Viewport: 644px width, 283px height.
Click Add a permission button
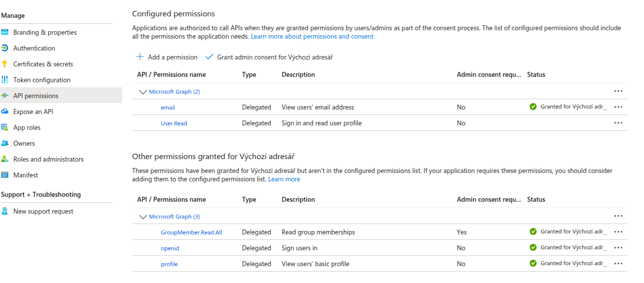pyautogui.click(x=167, y=57)
